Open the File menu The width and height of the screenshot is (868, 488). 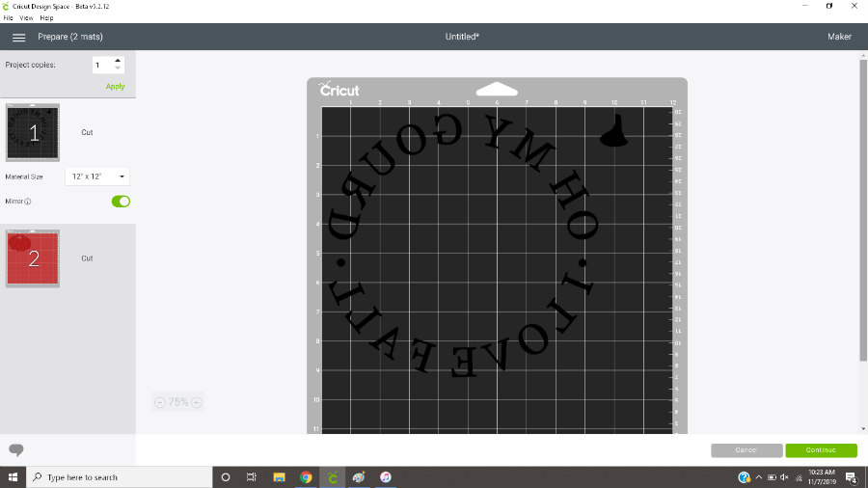coord(9,18)
